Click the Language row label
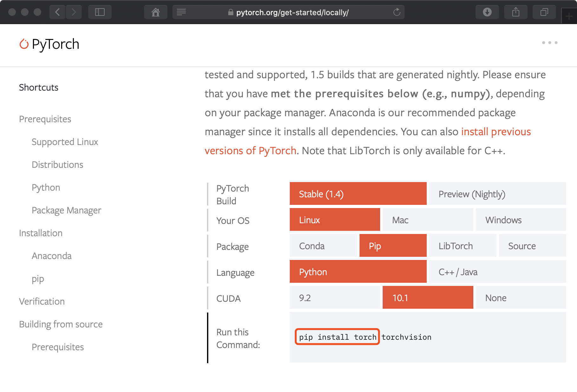The image size is (577, 392). pyautogui.click(x=235, y=273)
